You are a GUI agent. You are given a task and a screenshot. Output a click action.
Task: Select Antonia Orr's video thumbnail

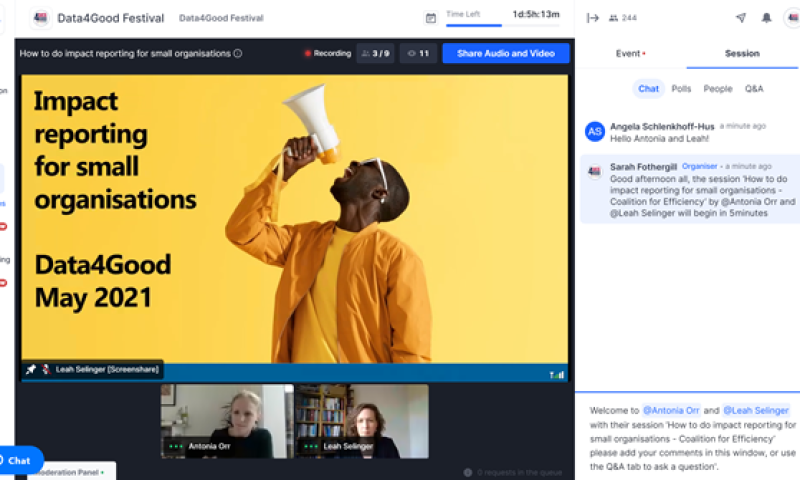point(226,421)
